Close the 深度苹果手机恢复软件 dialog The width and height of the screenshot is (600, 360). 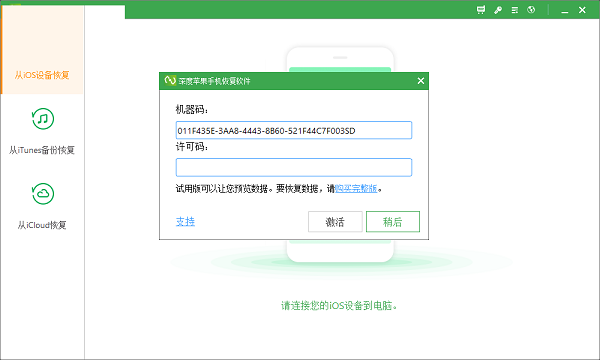point(421,81)
